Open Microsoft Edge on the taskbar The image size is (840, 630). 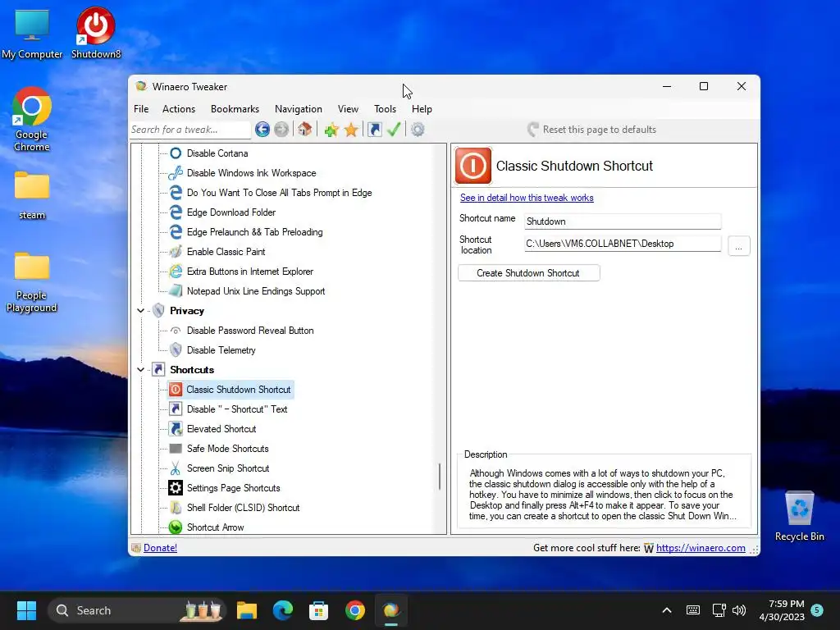[283, 610]
